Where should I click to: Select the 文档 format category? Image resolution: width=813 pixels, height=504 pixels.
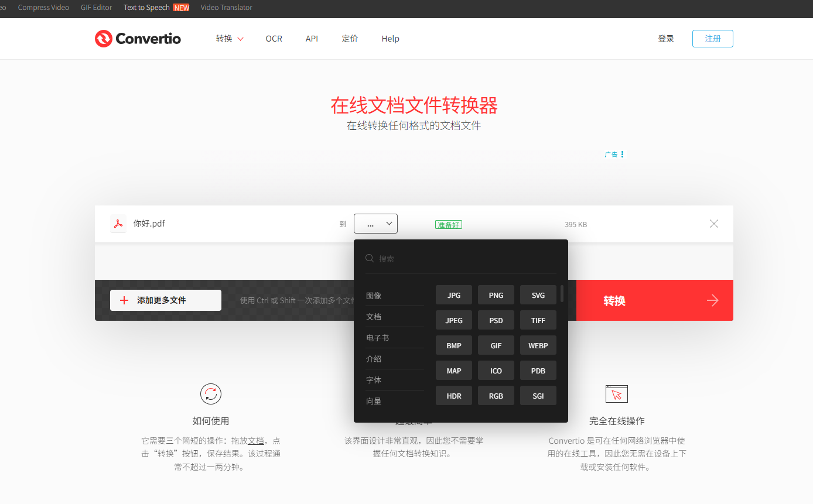point(374,317)
